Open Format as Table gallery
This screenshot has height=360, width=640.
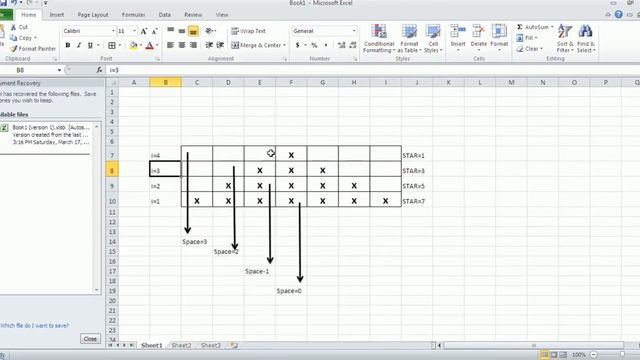click(x=409, y=38)
